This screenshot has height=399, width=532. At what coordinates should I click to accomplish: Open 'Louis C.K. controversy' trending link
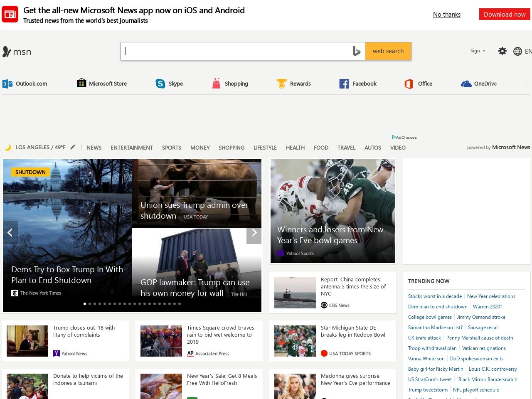493,369
